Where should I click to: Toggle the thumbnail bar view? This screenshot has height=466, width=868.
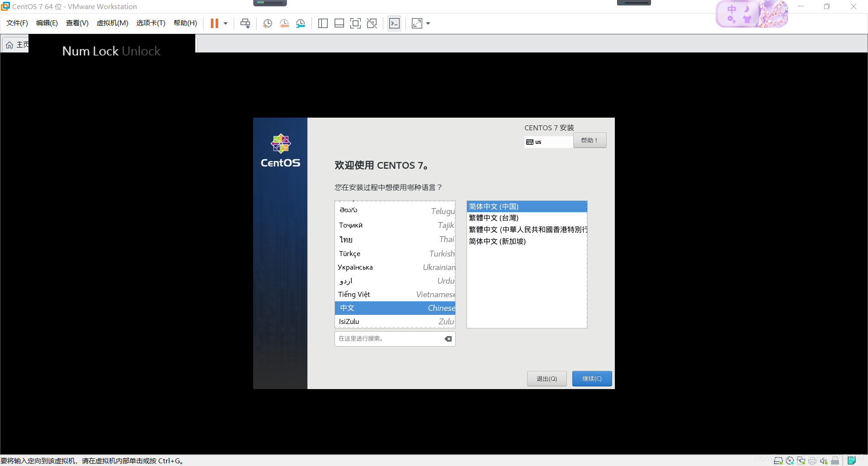(339, 23)
